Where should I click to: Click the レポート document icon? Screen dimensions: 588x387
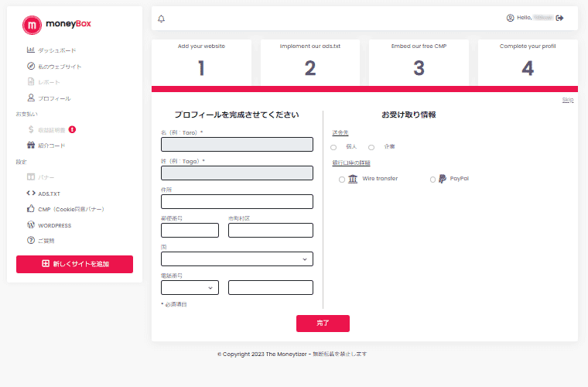pos(31,81)
